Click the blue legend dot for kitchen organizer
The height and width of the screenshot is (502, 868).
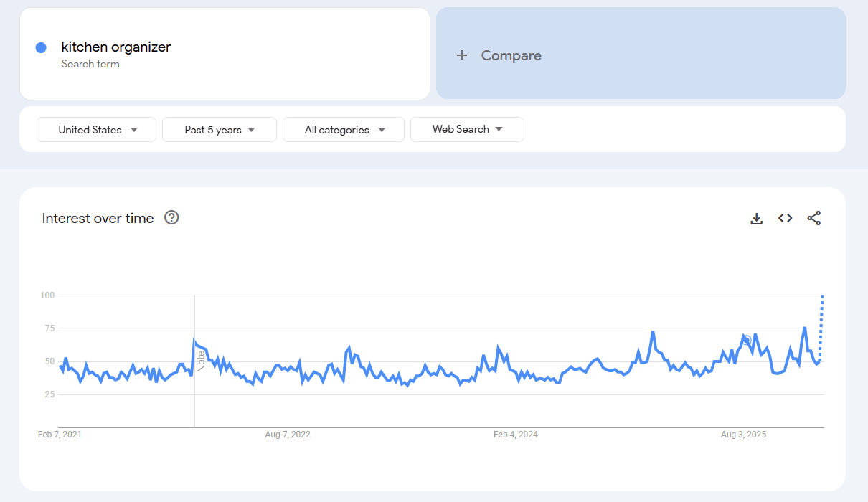coord(41,47)
